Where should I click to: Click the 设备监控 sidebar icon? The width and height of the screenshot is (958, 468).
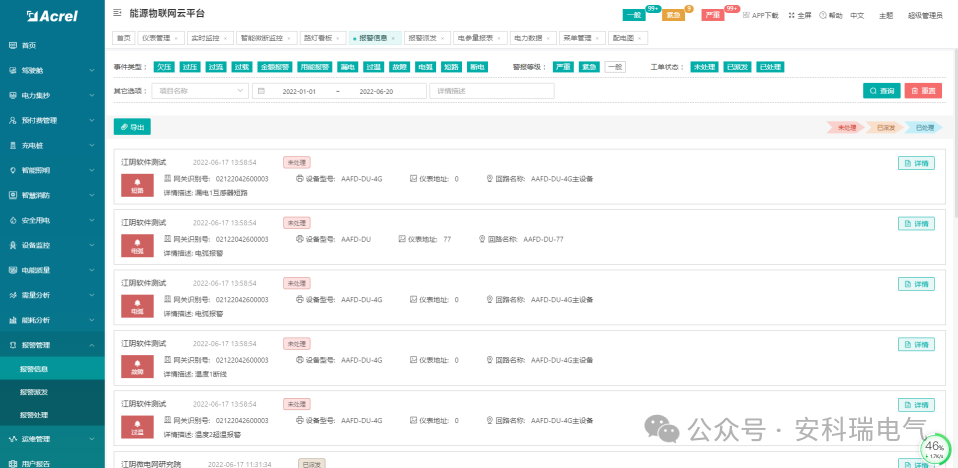coord(13,245)
